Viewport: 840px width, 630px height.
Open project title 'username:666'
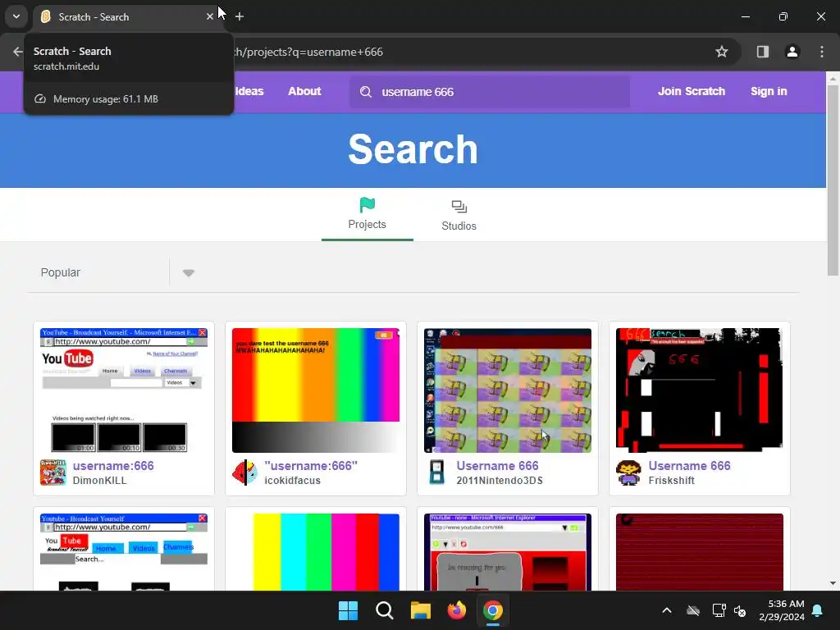[x=113, y=466]
